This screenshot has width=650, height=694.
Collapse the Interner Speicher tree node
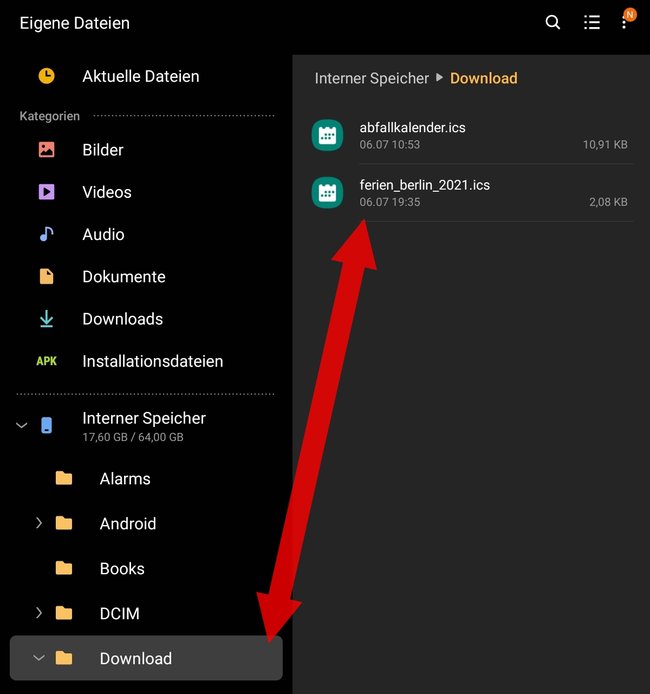[22, 425]
